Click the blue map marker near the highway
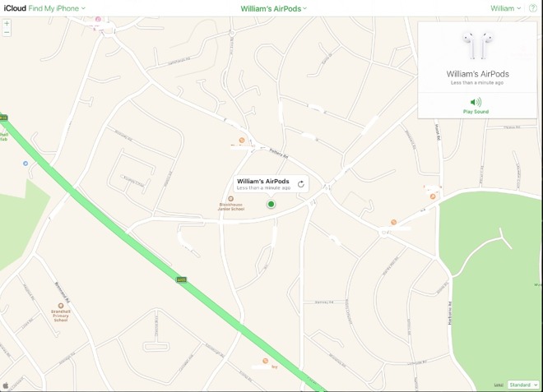 pyautogui.click(x=26, y=164)
